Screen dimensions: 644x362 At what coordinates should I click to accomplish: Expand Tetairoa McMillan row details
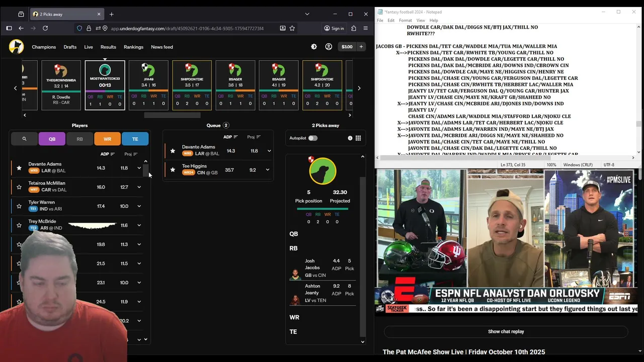(x=139, y=187)
